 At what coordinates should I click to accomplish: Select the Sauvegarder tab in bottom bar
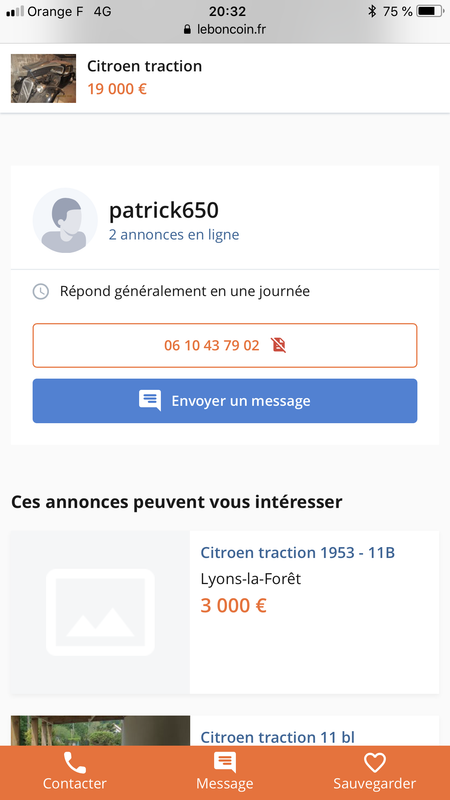pyautogui.click(x=374, y=772)
